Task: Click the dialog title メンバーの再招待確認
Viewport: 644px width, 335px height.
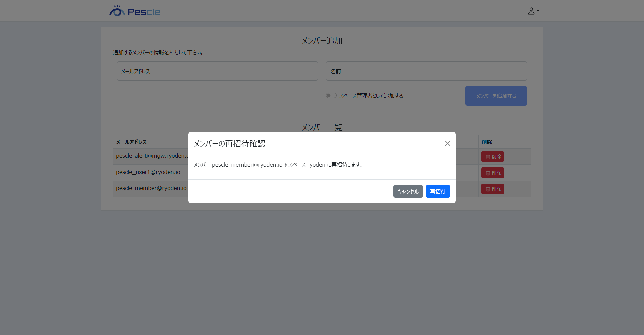Action: [x=229, y=144]
